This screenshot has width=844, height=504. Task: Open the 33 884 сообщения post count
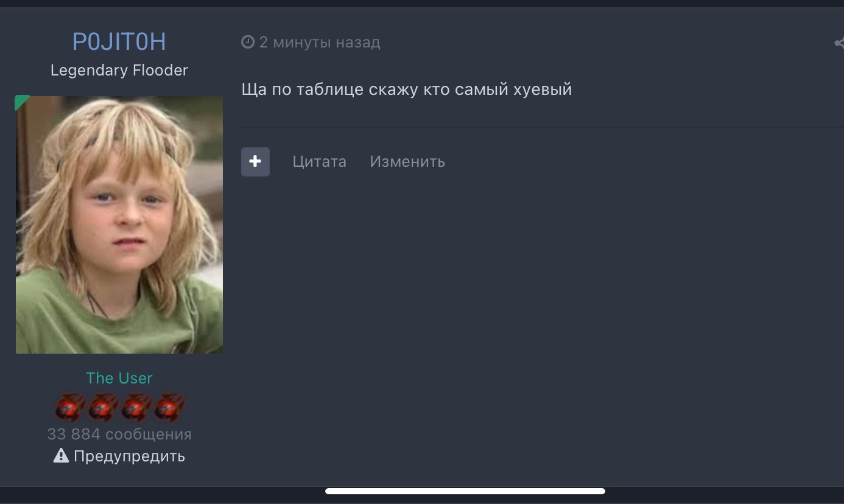click(x=119, y=434)
